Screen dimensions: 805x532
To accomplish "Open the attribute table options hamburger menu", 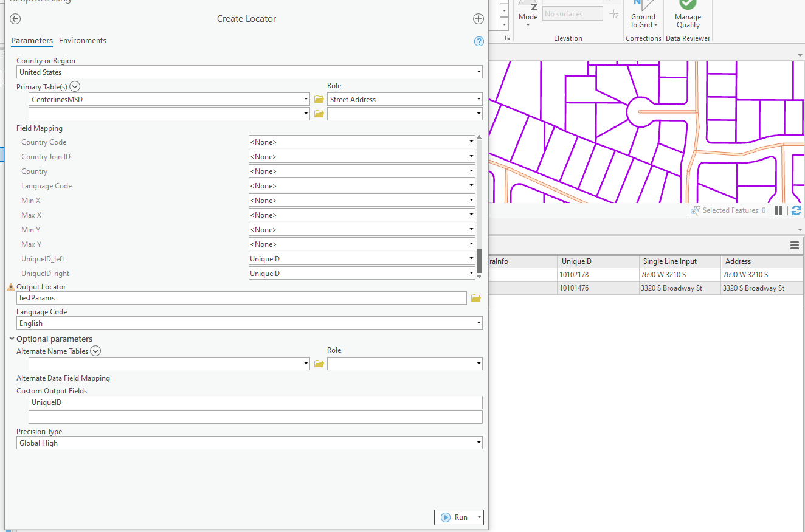I will [x=795, y=246].
